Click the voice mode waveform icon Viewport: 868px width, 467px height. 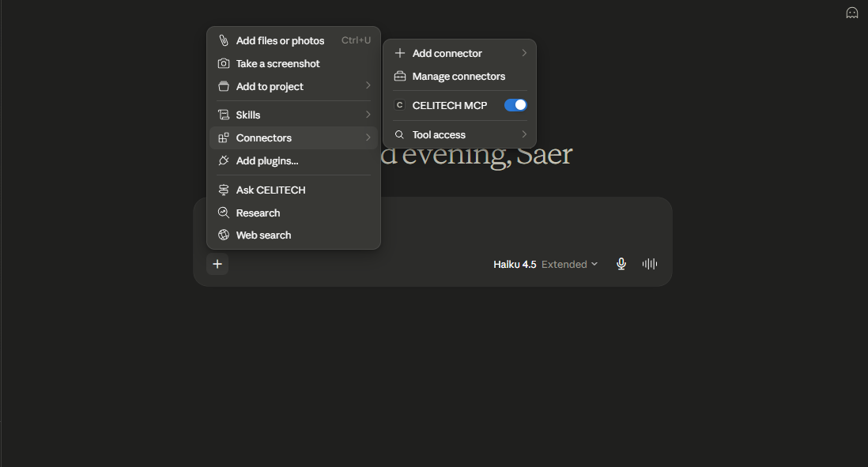[x=650, y=264]
